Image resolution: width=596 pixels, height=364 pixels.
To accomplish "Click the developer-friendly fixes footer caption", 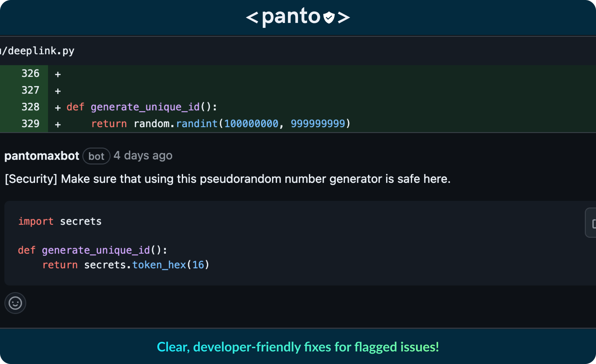I will point(298,347).
